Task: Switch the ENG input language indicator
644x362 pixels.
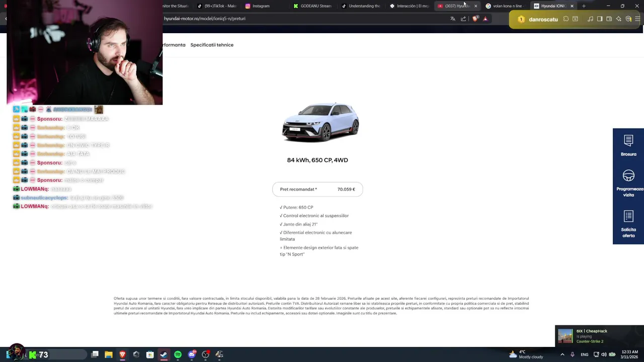Action: coord(584,354)
